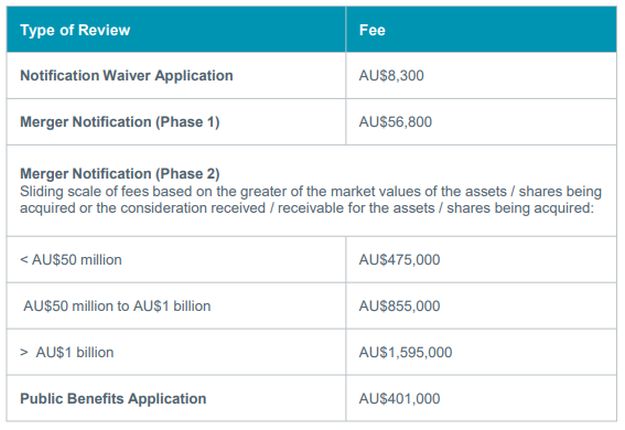Click the AU$1,595,000 fee value
Screen dimensions: 625x430
(x=405, y=352)
